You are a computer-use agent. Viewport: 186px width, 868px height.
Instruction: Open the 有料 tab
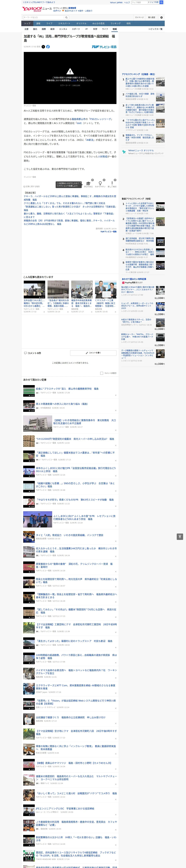[x=129, y=24]
